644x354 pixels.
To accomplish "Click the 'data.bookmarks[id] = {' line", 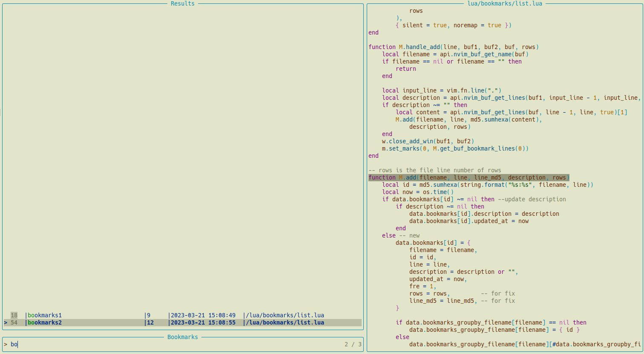I will (x=433, y=243).
